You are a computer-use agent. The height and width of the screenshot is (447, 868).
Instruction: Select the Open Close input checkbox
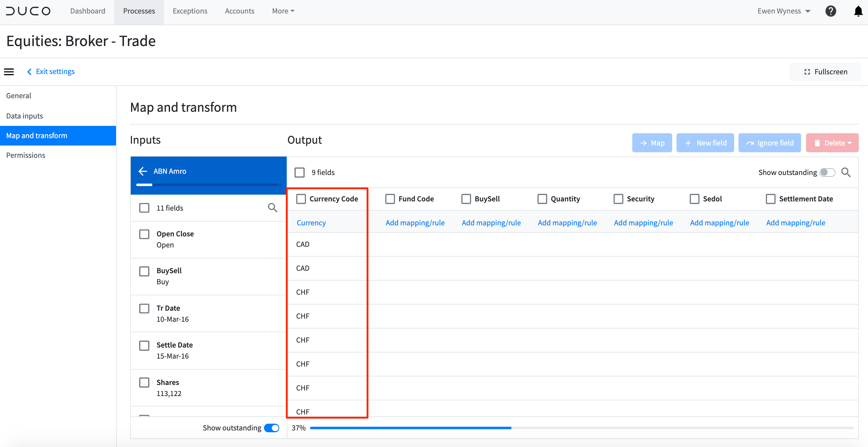click(145, 234)
